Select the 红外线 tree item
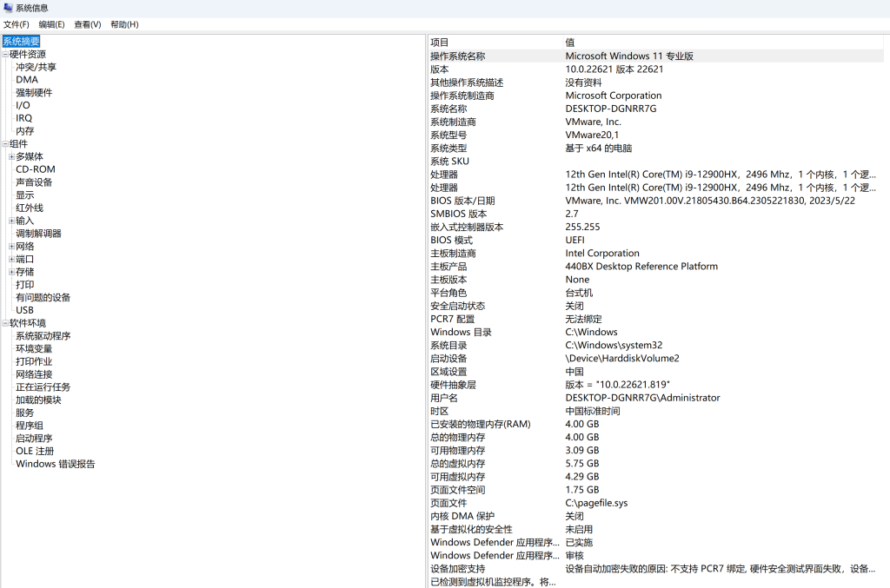 click(x=29, y=208)
